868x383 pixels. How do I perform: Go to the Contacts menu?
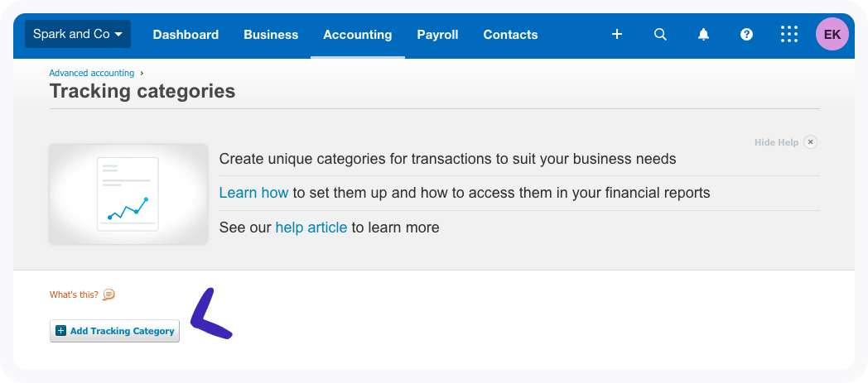point(510,35)
